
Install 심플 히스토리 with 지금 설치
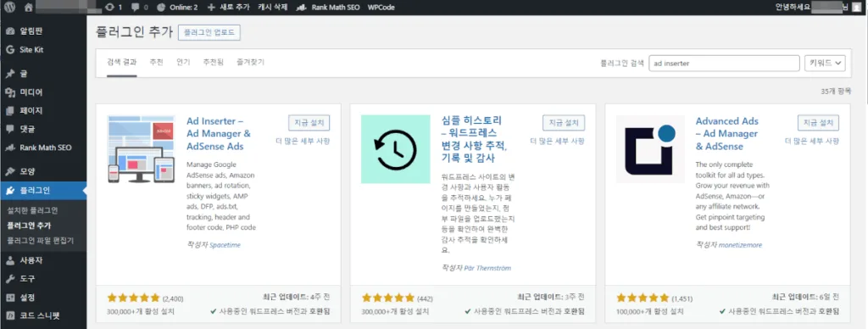(x=564, y=122)
